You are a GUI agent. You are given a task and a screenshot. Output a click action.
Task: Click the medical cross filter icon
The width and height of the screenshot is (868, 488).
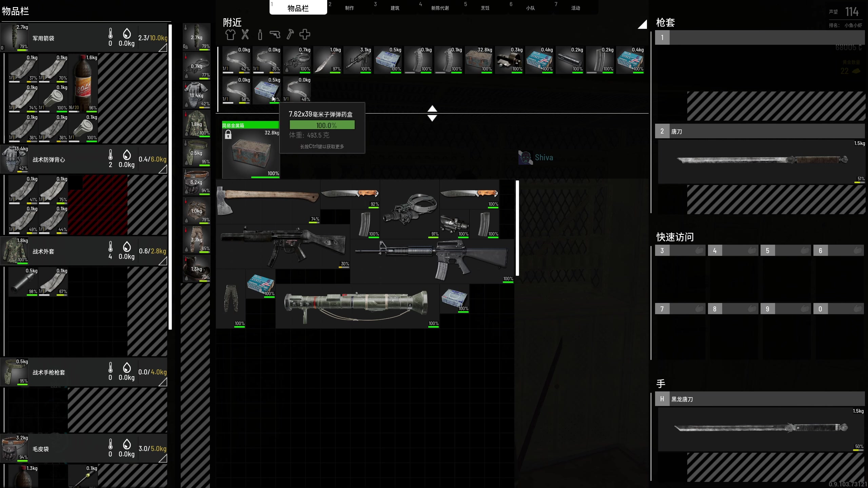pyautogui.click(x=304, y=35)
